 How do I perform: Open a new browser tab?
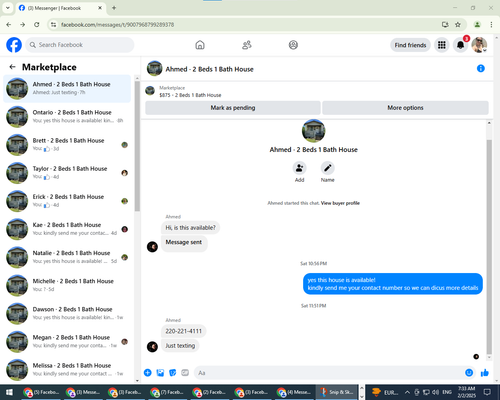click(114, 8)
